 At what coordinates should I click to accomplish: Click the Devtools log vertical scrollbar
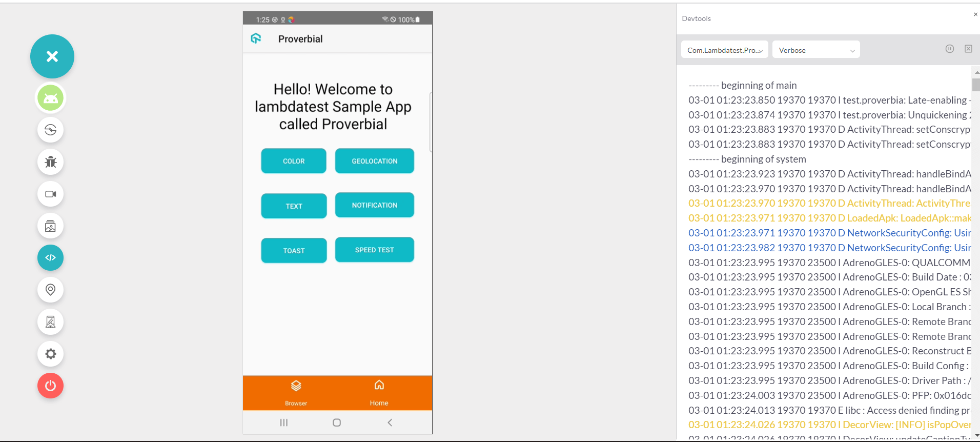point(976,85)
